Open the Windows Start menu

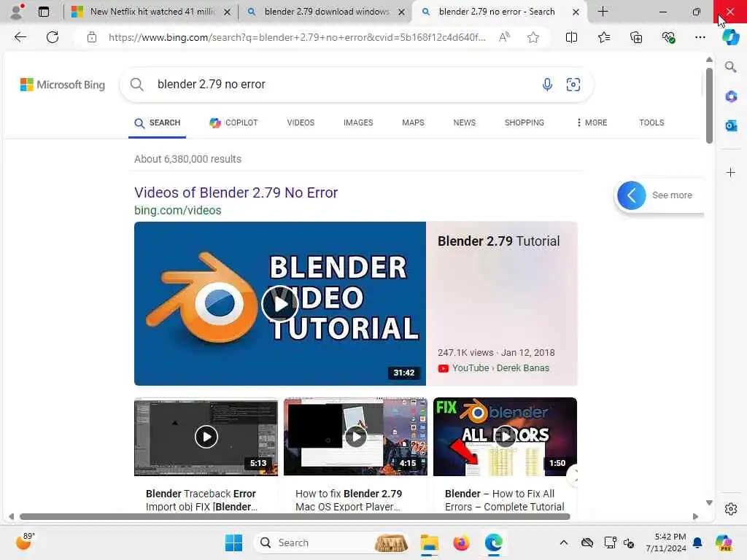coord(233,542)
